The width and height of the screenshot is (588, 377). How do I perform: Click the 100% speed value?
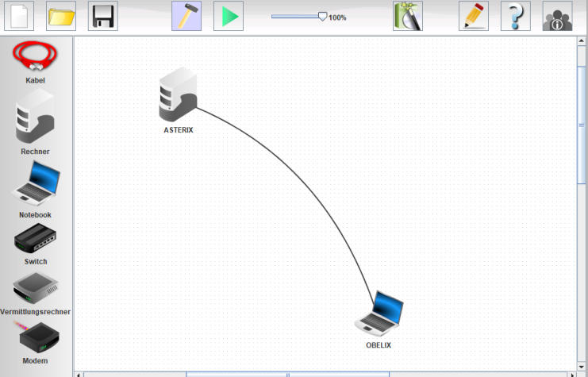(337, 17)
